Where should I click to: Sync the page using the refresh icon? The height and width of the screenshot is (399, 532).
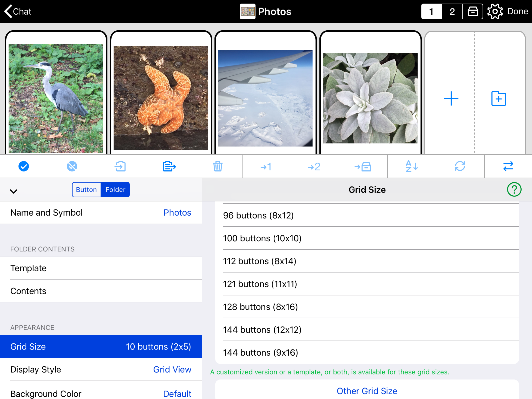[x=460, y=166]
